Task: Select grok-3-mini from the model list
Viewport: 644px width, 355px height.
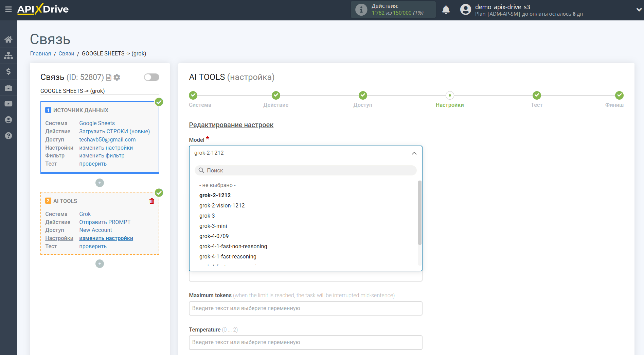Action: point(213,226)
